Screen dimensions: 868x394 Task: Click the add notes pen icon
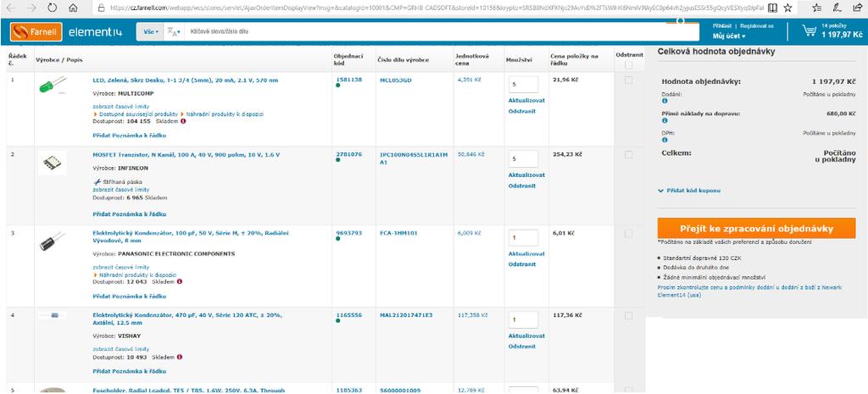pos(837,8)
